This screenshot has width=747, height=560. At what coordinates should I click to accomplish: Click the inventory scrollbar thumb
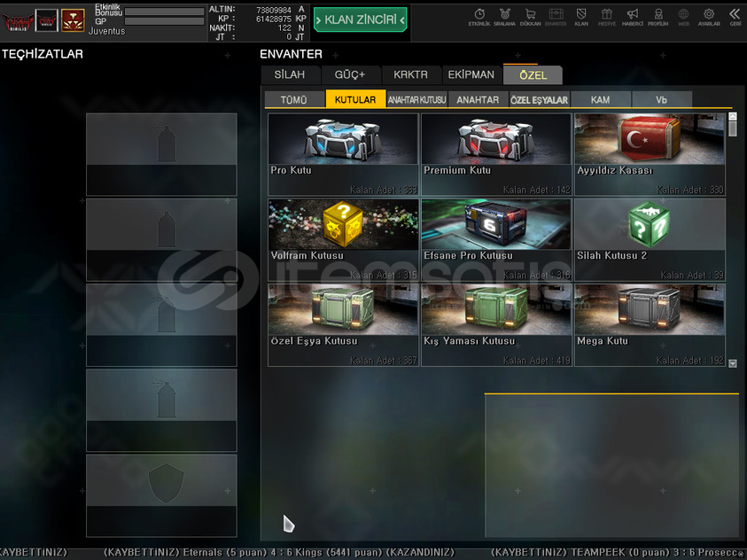733,129
